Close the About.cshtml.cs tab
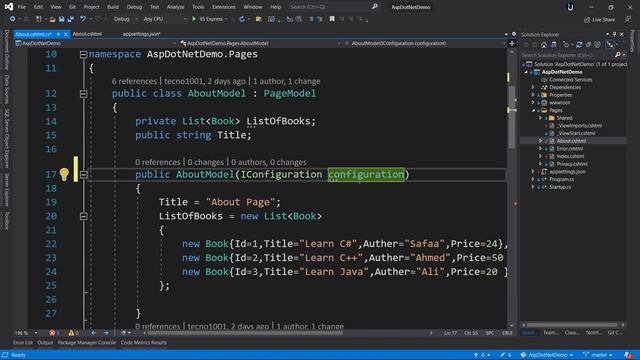The height and width of the screenshot is (360, 640). (66, 34)
